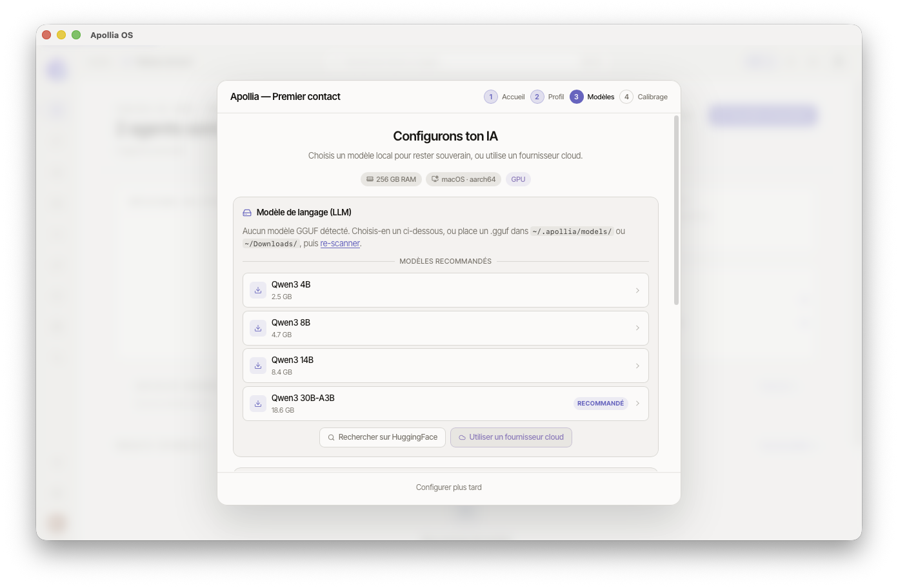Viewport: 898px width, 588px height.
Task: Click the Qwen3 30B-A3B download icon
Action: (258, 404)
